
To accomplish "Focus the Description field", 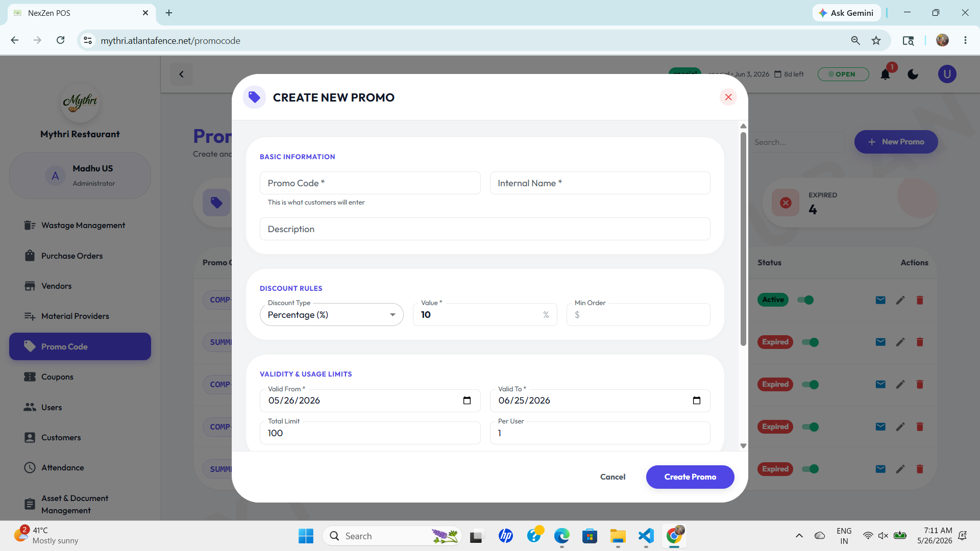I will pos(485,229).
